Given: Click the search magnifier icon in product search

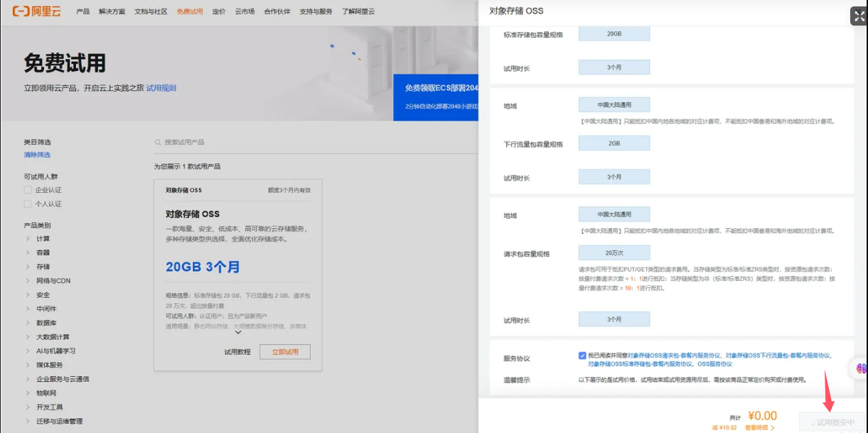Looking at the screenshot, I should tap(158, 142).
